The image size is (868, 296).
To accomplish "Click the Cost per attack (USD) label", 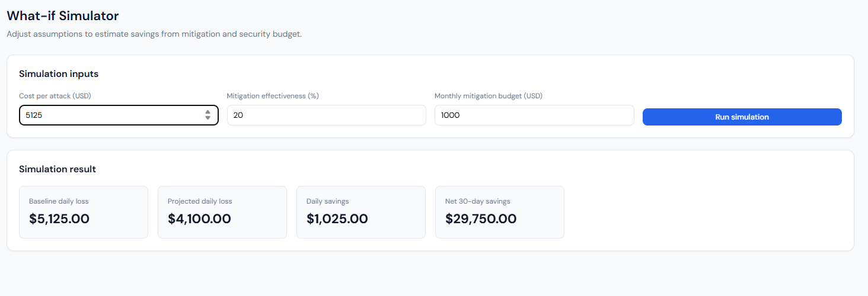I will 55,96.
